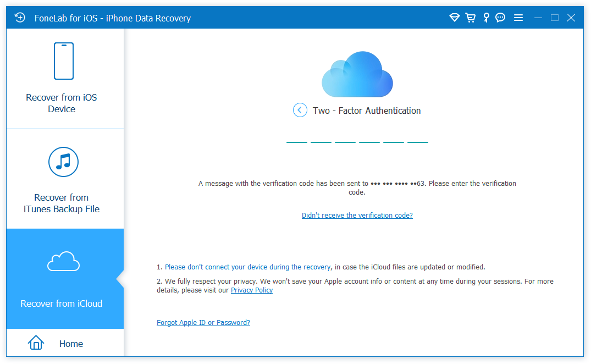
Task: Go back with the circled arrow
Action: pos(300,110)
